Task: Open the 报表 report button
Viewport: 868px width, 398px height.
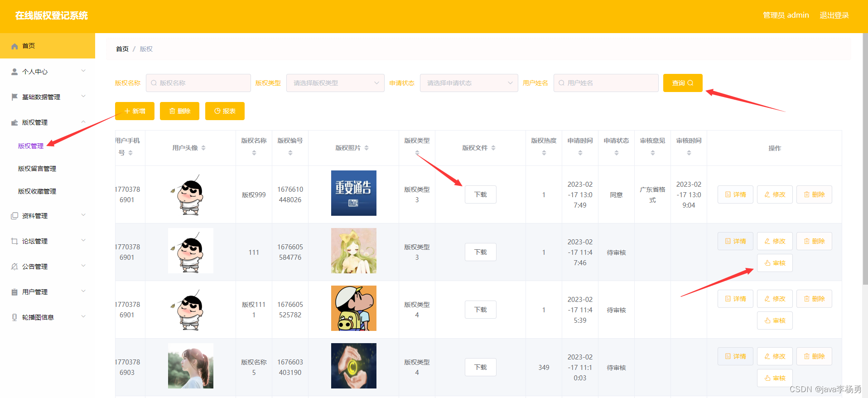Action: 225,111
